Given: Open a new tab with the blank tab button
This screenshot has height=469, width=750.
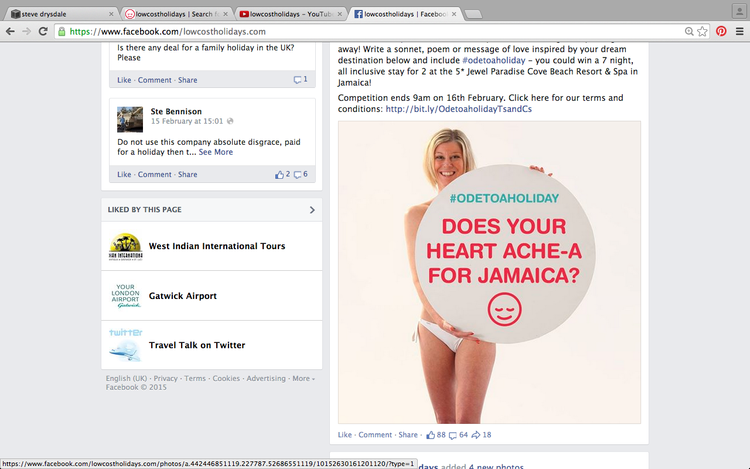Looking at the screenshot, I should (x=474, y=14).
